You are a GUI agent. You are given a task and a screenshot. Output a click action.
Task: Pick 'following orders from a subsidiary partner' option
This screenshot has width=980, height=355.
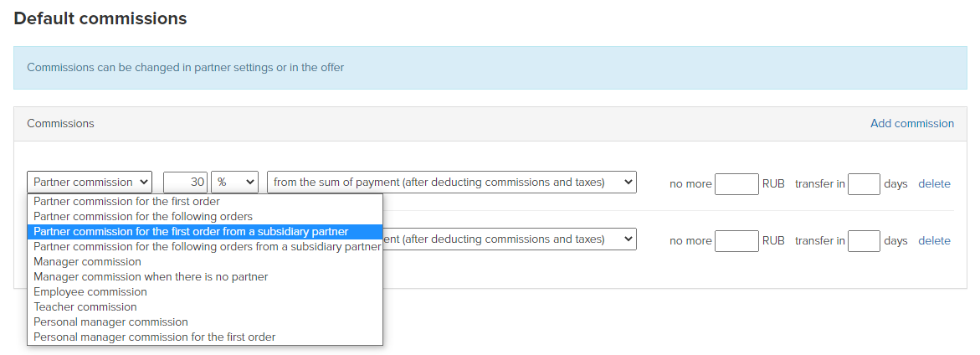[205, 246]
